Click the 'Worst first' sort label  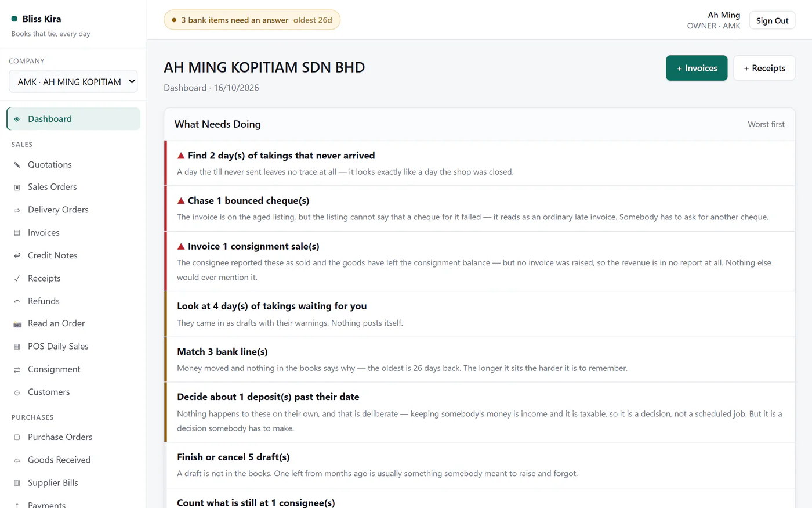pos(766,124)
